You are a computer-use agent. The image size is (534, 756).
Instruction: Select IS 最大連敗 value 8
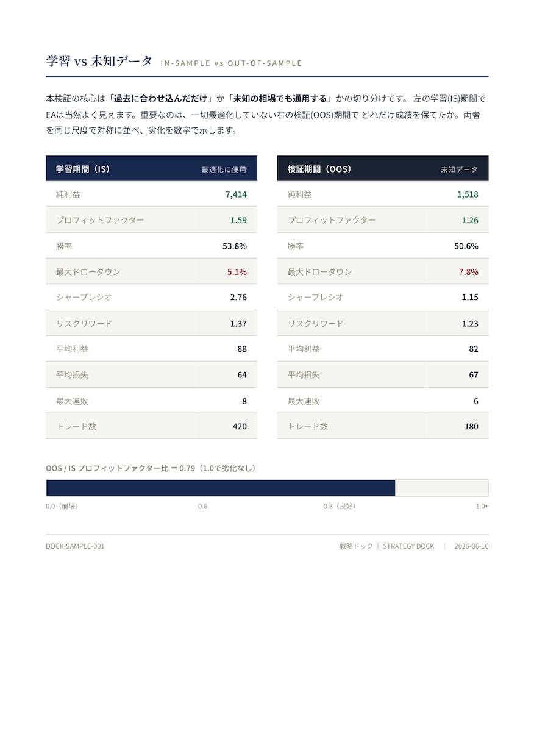[244, 401]
